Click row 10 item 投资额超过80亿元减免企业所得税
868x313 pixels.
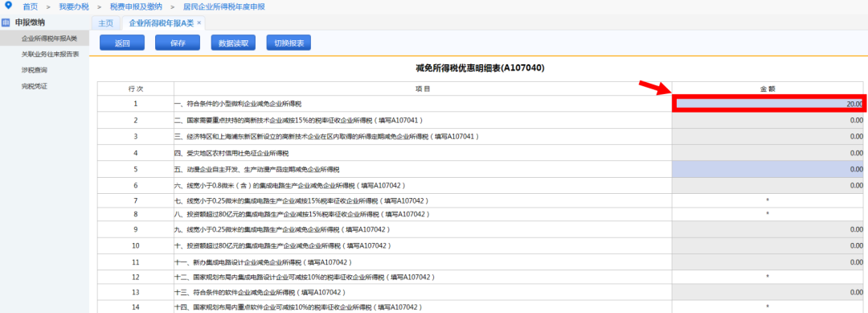pyautogui.click(x=283, y=245)
